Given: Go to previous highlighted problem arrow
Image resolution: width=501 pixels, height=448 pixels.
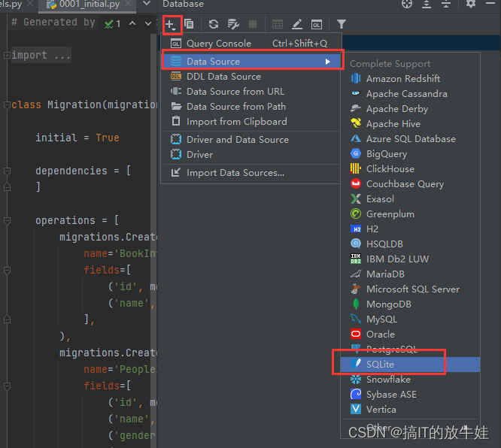Looking at the screenshot, I should (132, 23).
